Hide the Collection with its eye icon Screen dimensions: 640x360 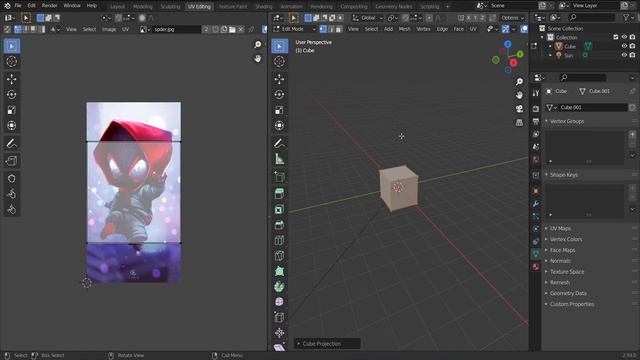(x=624, y=37)
